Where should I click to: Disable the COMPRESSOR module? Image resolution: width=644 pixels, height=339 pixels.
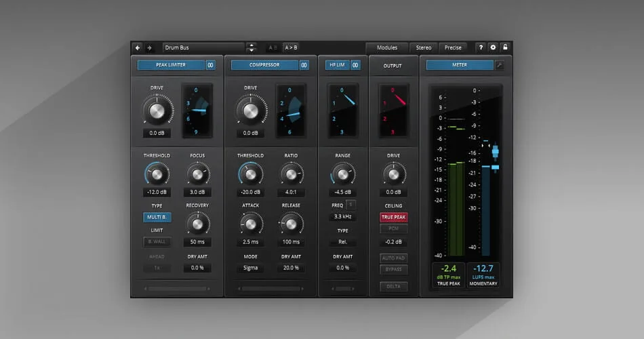pos(264,65)
